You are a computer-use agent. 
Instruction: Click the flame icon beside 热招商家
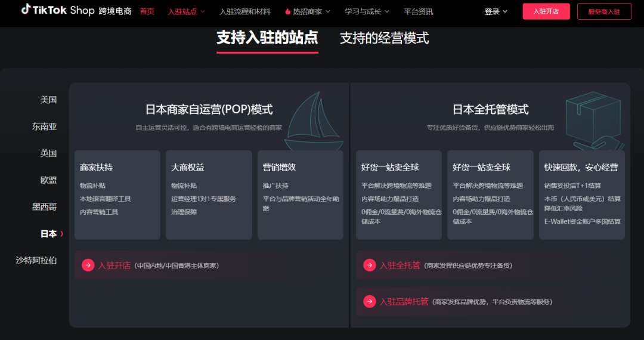[x=287, y=11]
